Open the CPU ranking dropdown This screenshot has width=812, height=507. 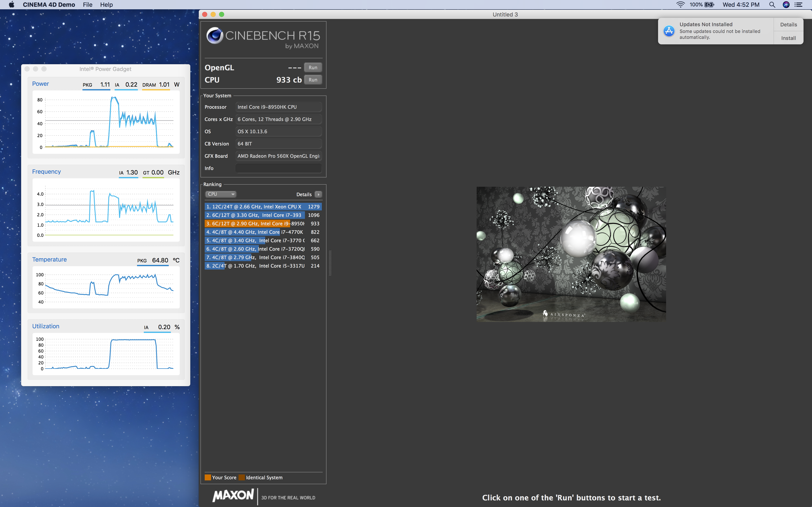click(221, 194)
